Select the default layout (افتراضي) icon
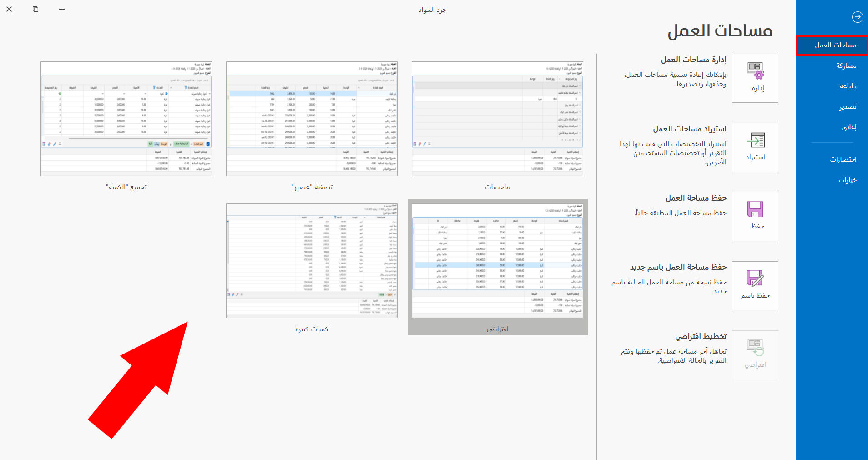This screenshot has width=868, height=460. 755,354
